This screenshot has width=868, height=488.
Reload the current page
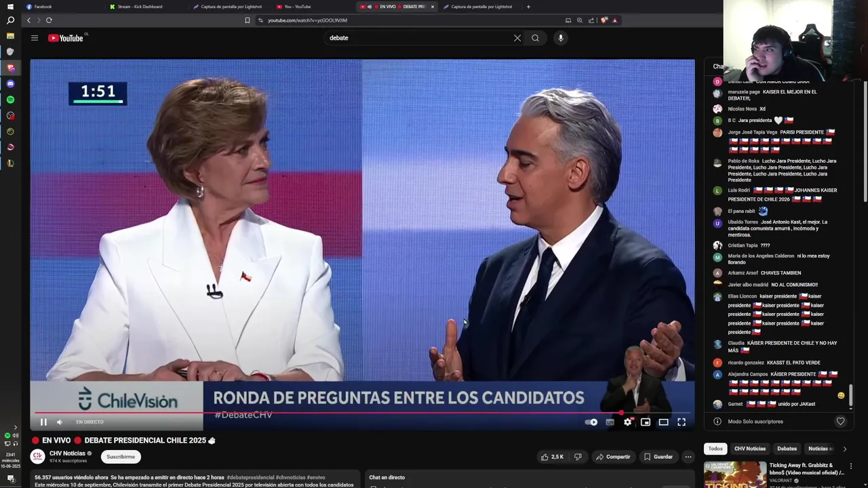point(49,20)
